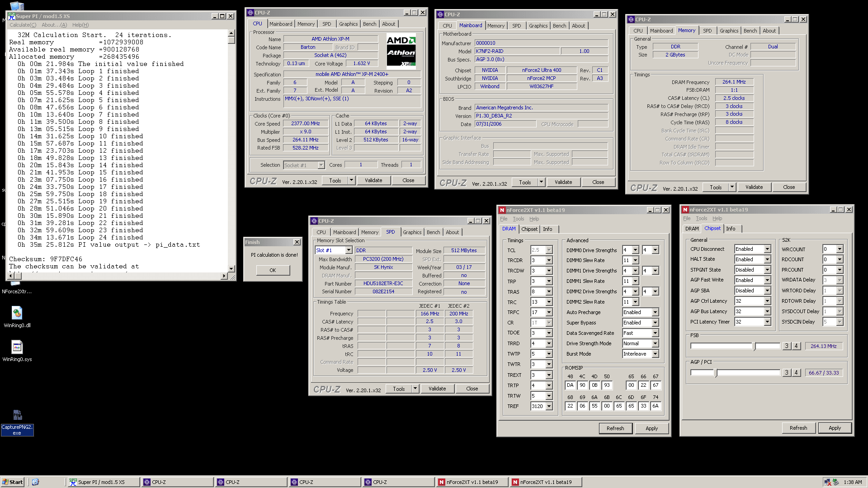Screen dimensions: 868x488
Task: Click Validate in the CPU-Z window showing the CPU tab
Action: 373,180
